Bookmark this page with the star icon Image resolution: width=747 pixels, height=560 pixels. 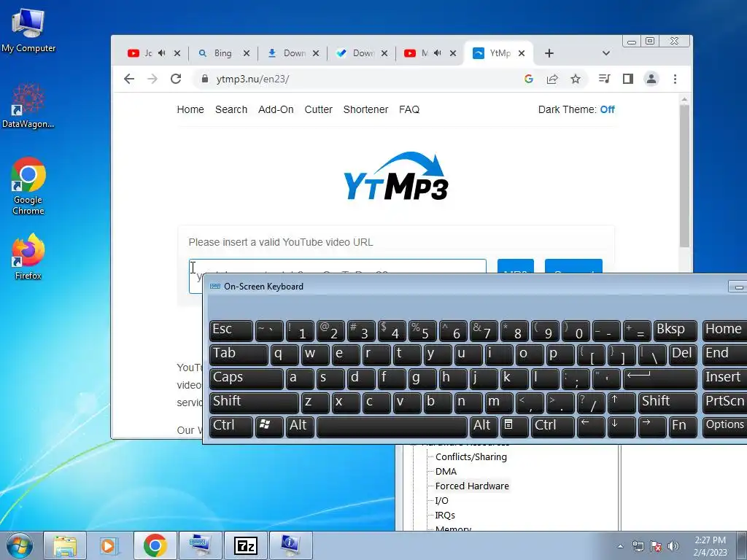coord(576,79)
